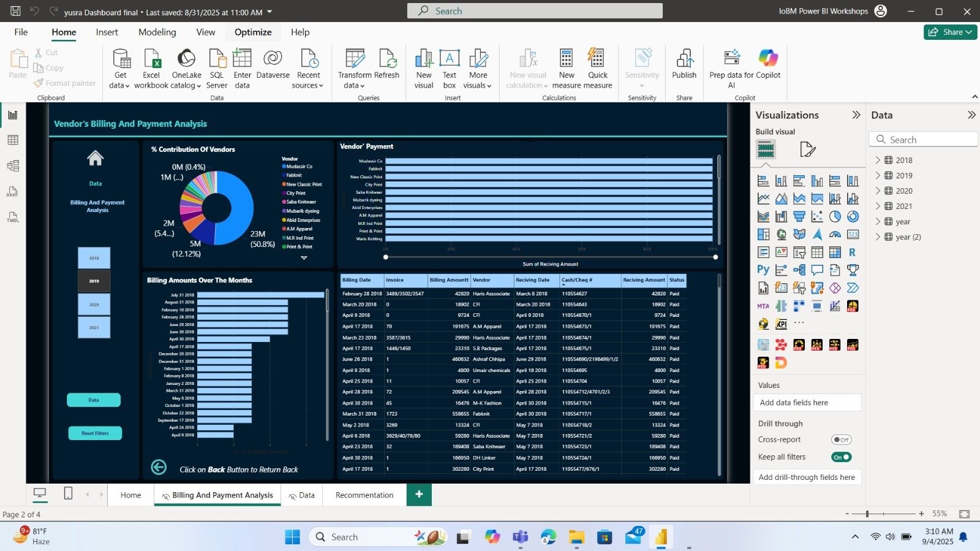This screenshot has width=980, height=551.
Task: Select the 2020 year slicer button
Action: click(x=94, y=305)
